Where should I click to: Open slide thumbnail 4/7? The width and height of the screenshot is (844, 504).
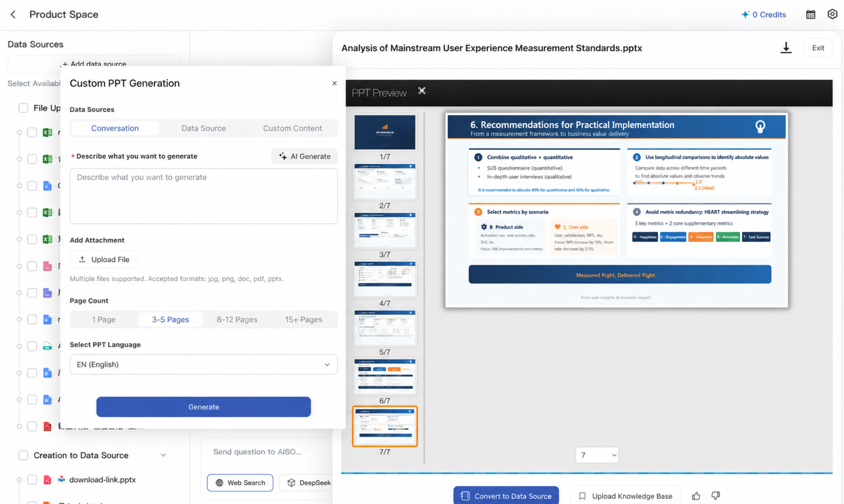[385, 279]
